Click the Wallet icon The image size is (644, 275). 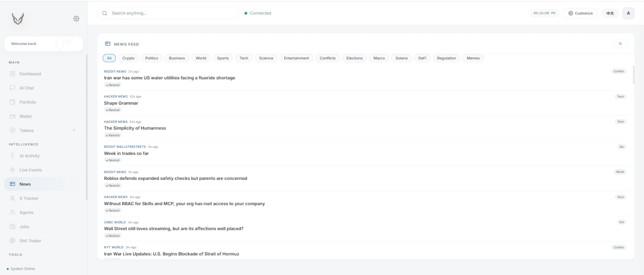(x=12, y=116)
